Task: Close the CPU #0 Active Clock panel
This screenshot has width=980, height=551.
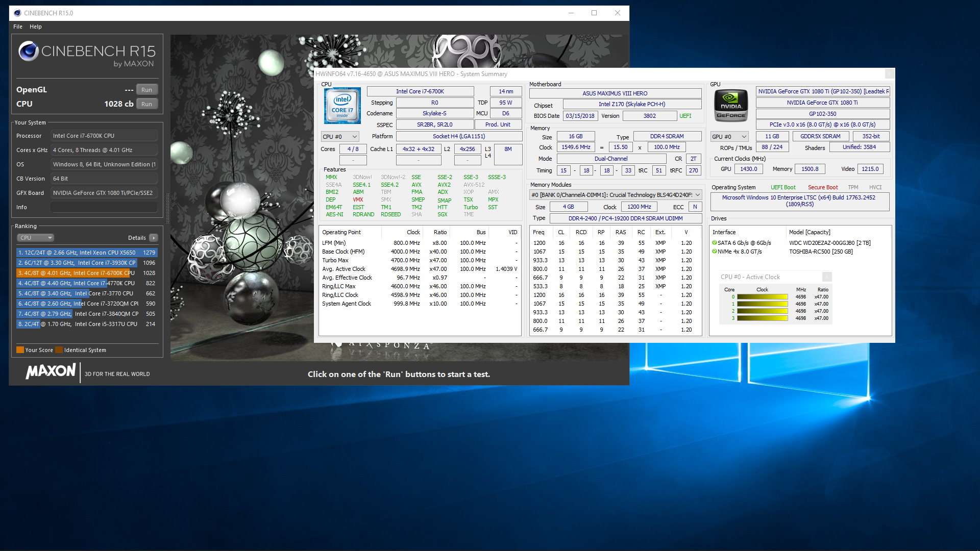Action: pos(827,277)
